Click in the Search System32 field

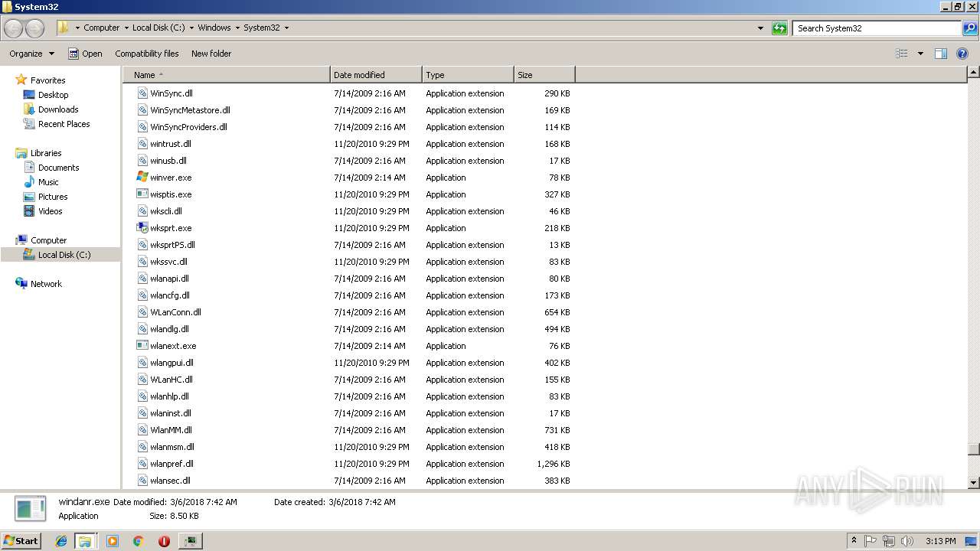(x=877, y=28)
